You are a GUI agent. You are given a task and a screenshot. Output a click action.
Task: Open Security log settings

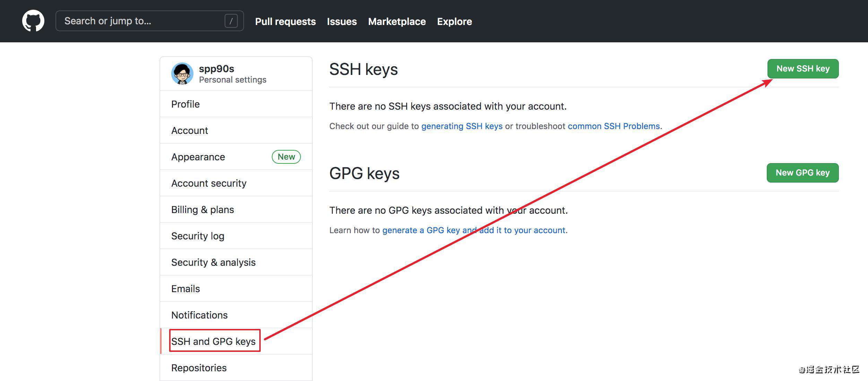(236, 236)
